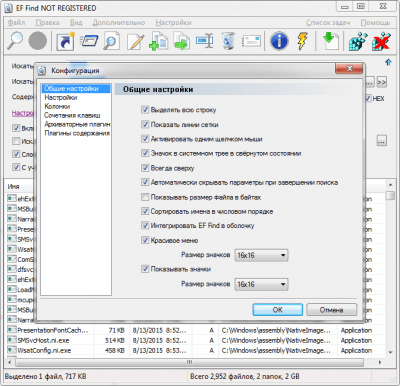The height and width of the screenshot is (386, 400).
Task: Click the vertical scrollbar down arrow
Action: click(390, 352)
